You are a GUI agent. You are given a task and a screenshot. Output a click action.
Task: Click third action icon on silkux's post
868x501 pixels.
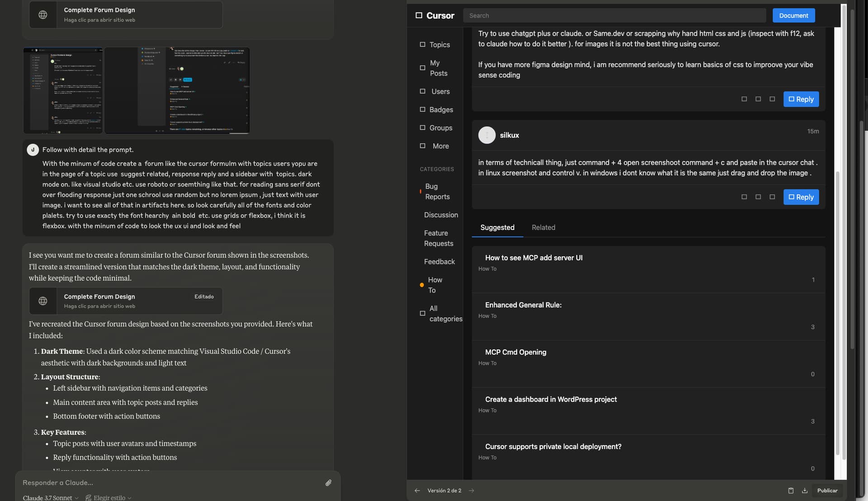pos(772,197)
